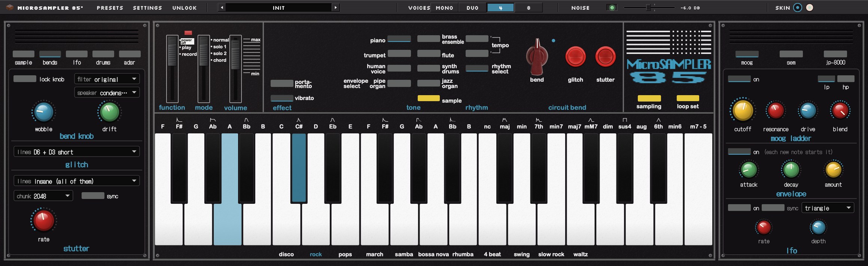Adjust the blue wobble knob
868x266 pixels.
(44, 112)
